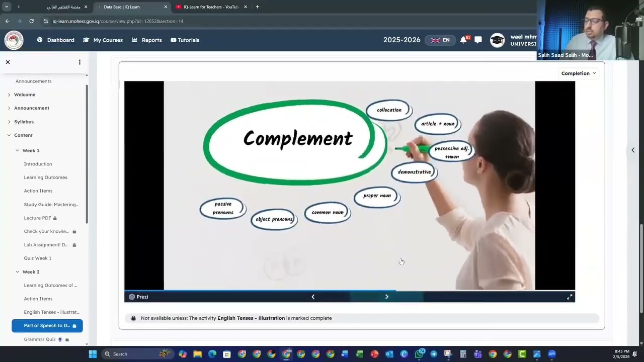This screenshot has height=362, width=644.
Task: Open the Dashboard menu item
Action: [55, 40]
